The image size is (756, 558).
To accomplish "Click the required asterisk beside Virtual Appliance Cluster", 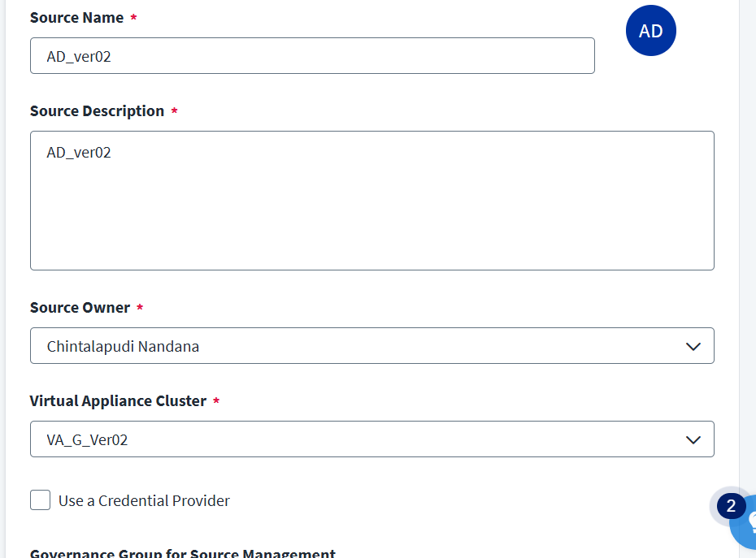I will coord(216,401).
